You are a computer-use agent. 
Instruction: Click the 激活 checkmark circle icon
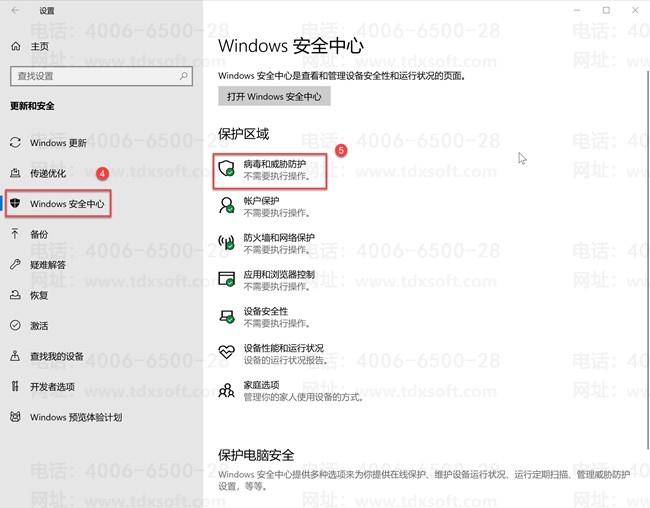pyautogui.click(x=15, y=326)
